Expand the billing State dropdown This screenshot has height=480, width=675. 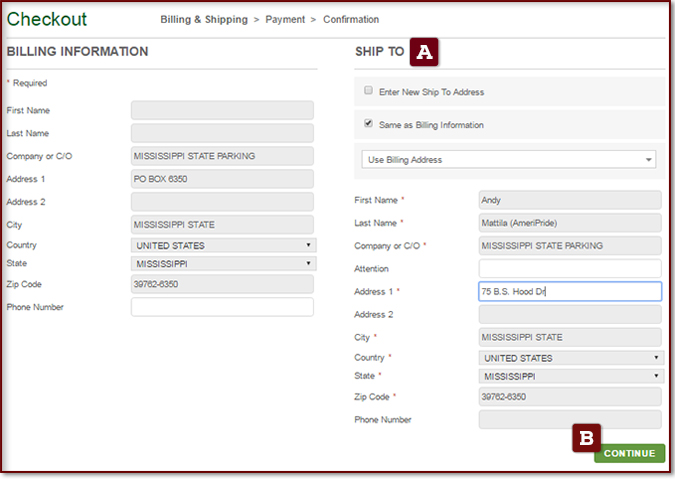[x=224, y=264]
